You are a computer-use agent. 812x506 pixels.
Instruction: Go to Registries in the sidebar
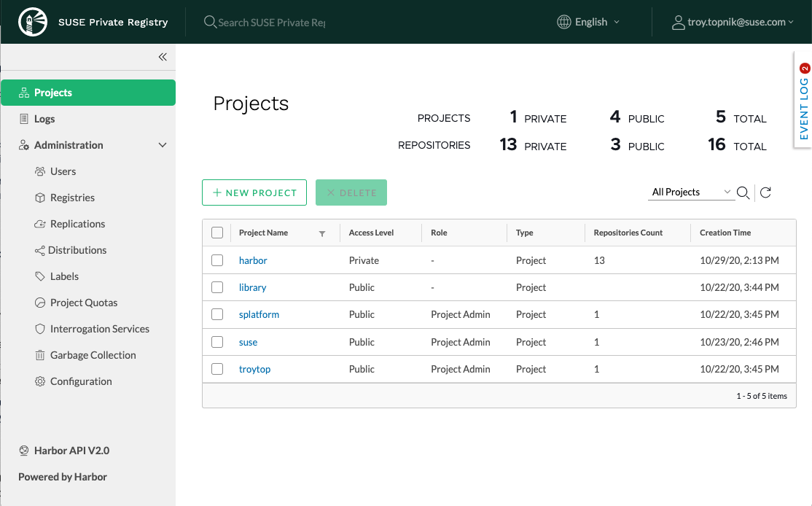click(x=72, y=198)
